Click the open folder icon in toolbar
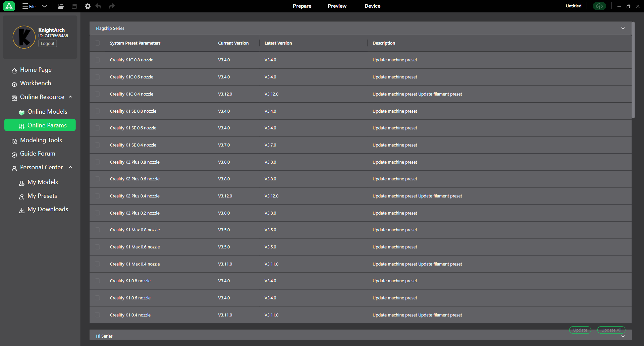Image resolution: width=644 pixels, height=346 pixels. pos(61,6)
